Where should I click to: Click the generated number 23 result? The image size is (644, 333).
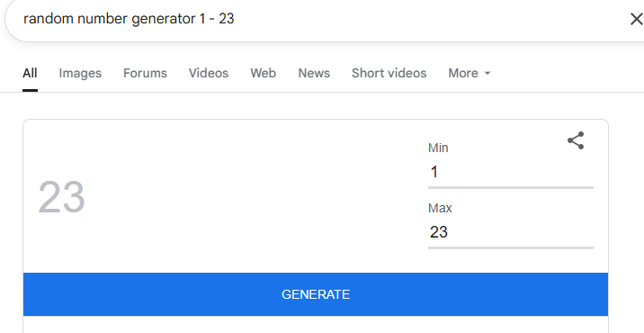click(x=61, y=197)
